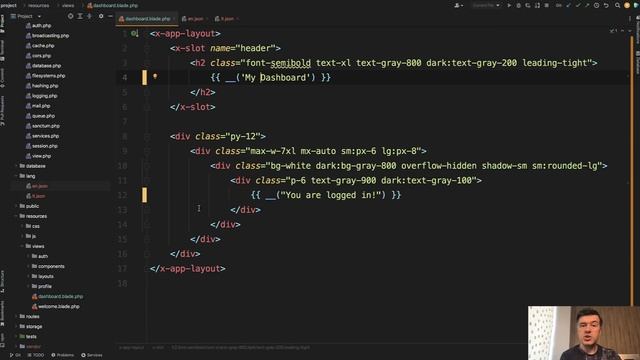Push commits arrow icon
The height and width of the screenshot is (360, 640).
(587, 5)
